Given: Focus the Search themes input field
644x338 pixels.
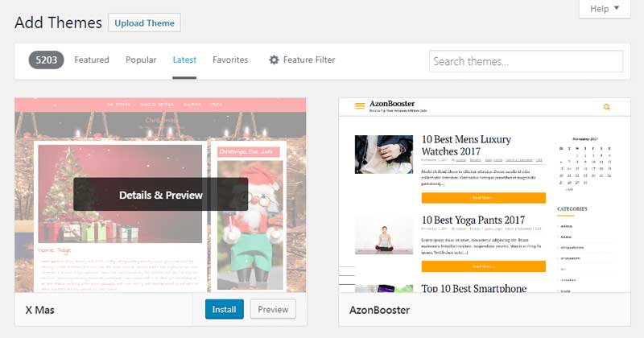Looking at the screenshot, I should pos(526,61).
